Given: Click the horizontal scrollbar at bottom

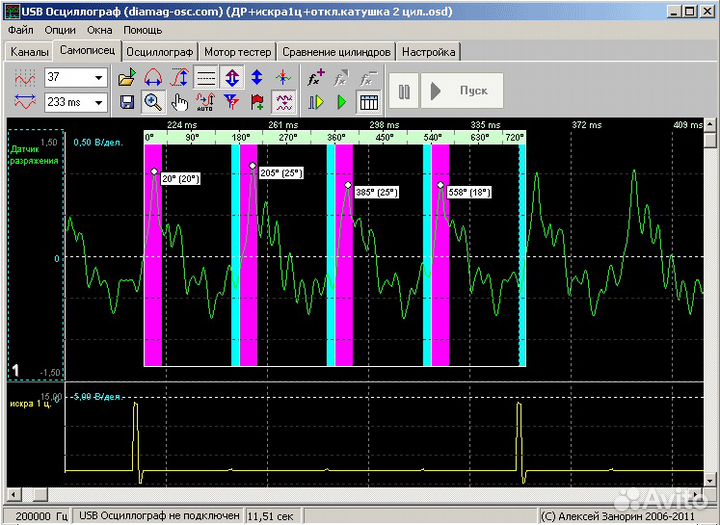Looking at the screenshot, I should point(360,494).
